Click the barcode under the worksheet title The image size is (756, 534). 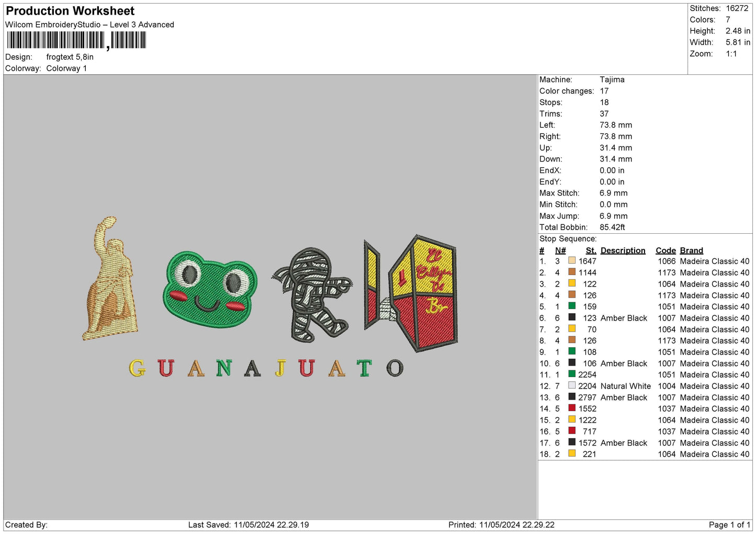click(76, 41)
